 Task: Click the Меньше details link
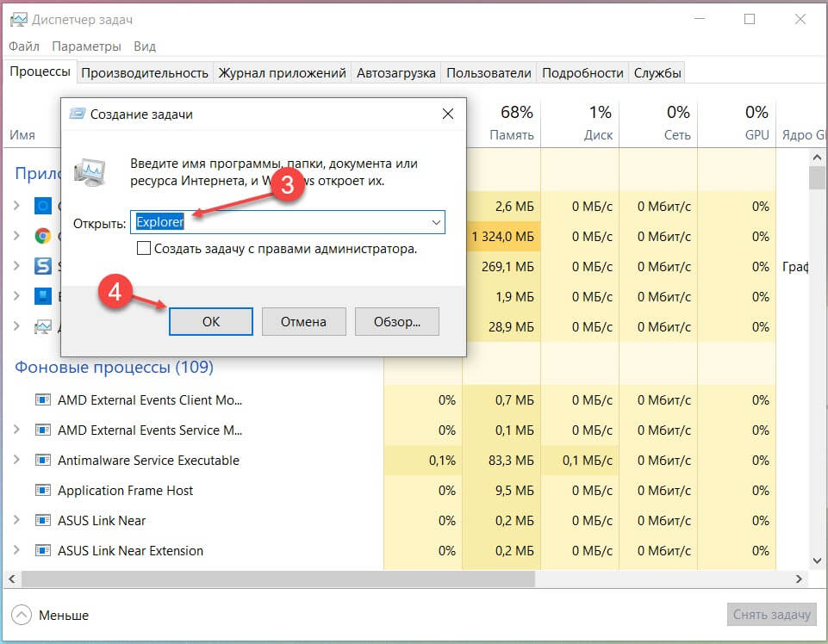(x=64, y=615)
